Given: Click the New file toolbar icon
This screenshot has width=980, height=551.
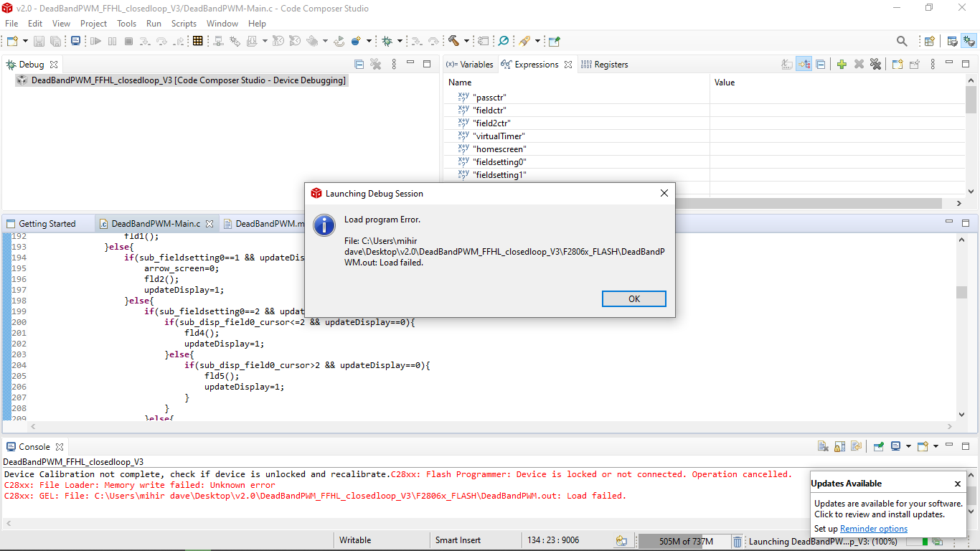Looking at the screenshot, I should pyautogui.click(x=12, y=42).
